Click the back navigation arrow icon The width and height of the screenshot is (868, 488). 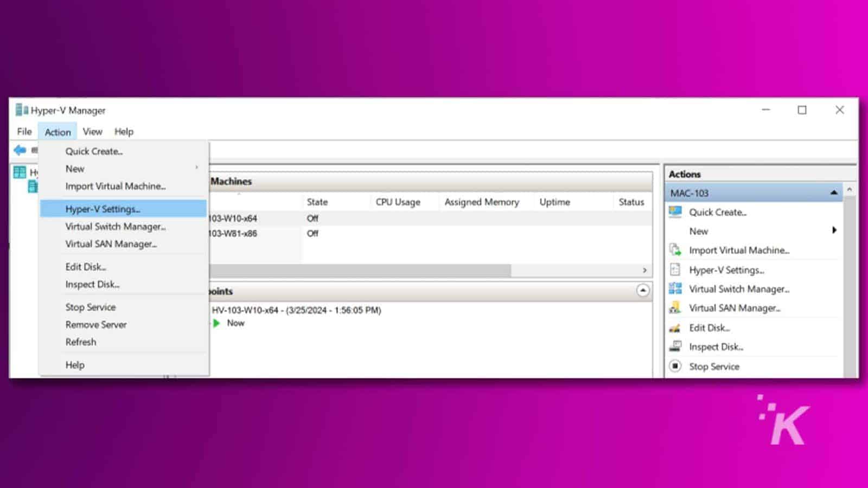click(20, 150)
